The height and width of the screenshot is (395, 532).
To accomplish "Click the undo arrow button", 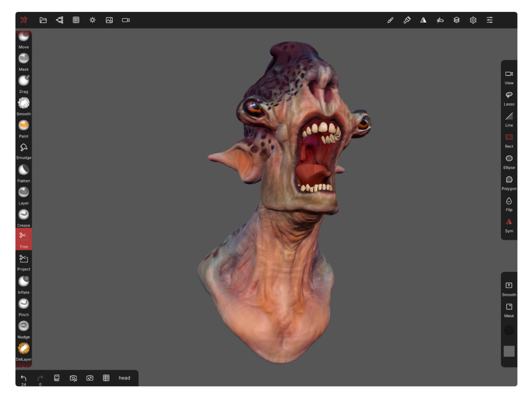I will 23,378.
